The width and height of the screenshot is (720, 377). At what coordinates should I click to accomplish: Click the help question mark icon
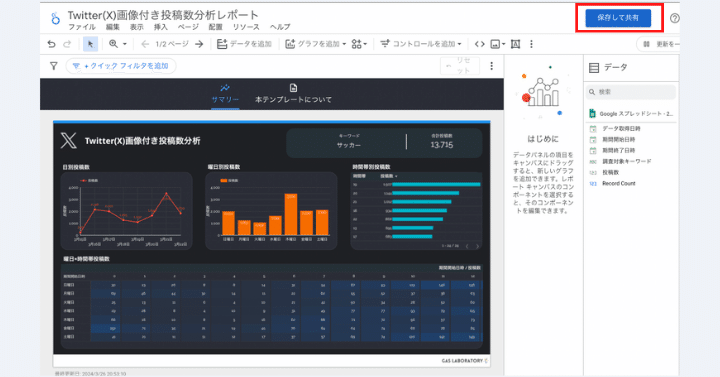[674, 18]
